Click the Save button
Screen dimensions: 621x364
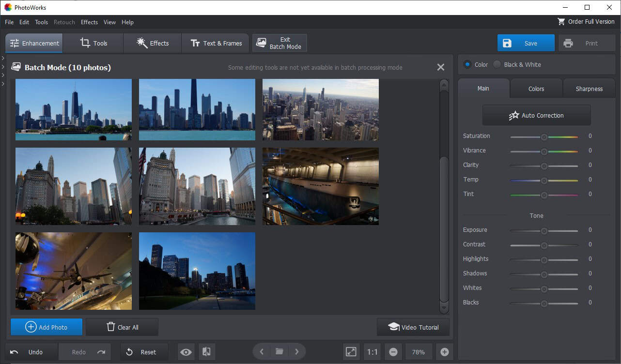tap(526, 43)
